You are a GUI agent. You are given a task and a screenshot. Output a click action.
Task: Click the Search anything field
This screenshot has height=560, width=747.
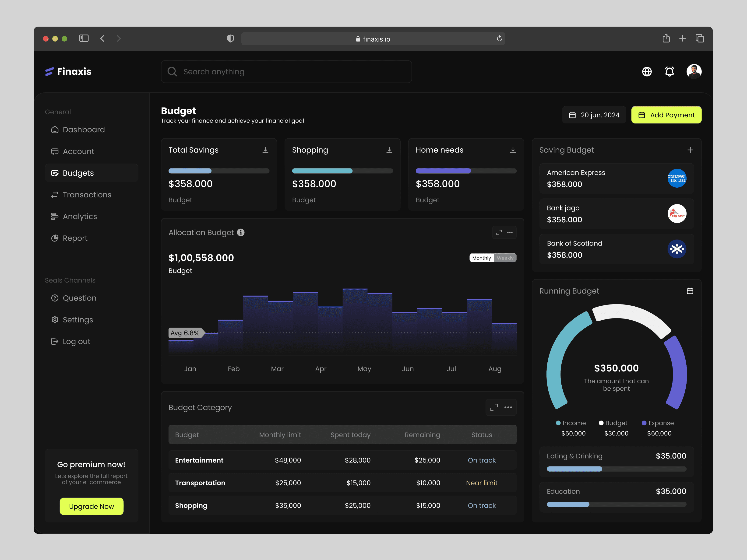tap(286, 72)
